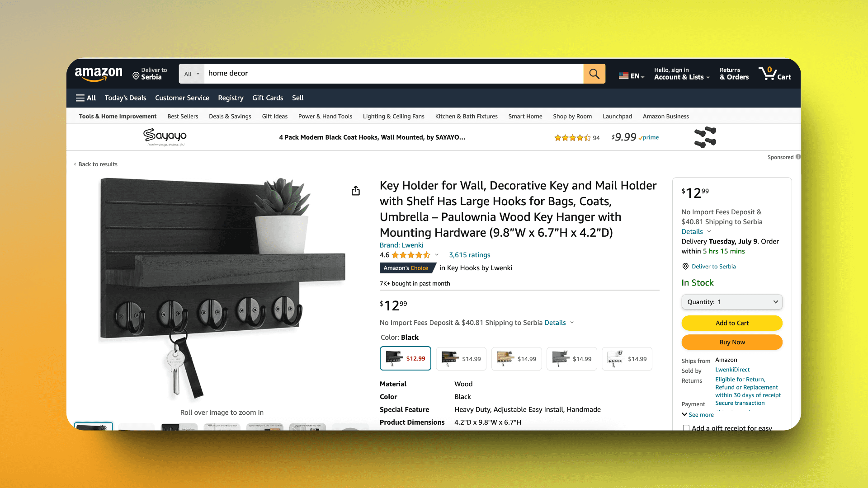Click Today's Deals menu item
The height and width of the screenshot is (488, 868).
point(125,97)
